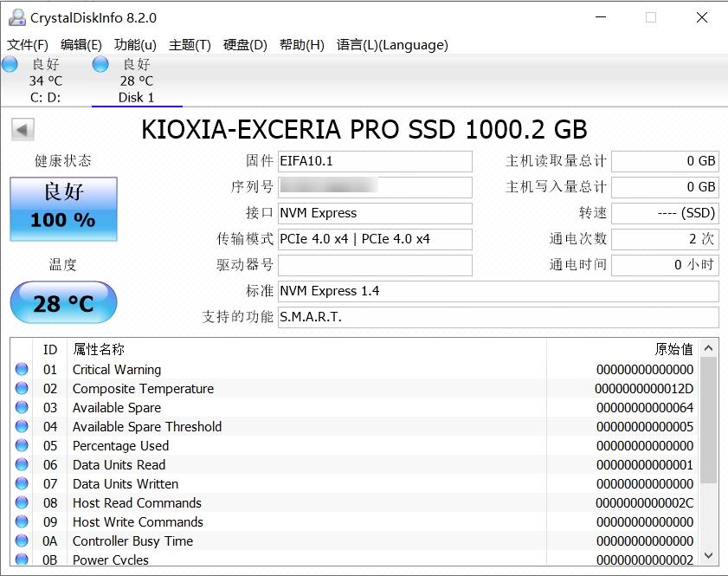
Task: Select the blue indicator beside Composite Temperature
Action: 22,388
